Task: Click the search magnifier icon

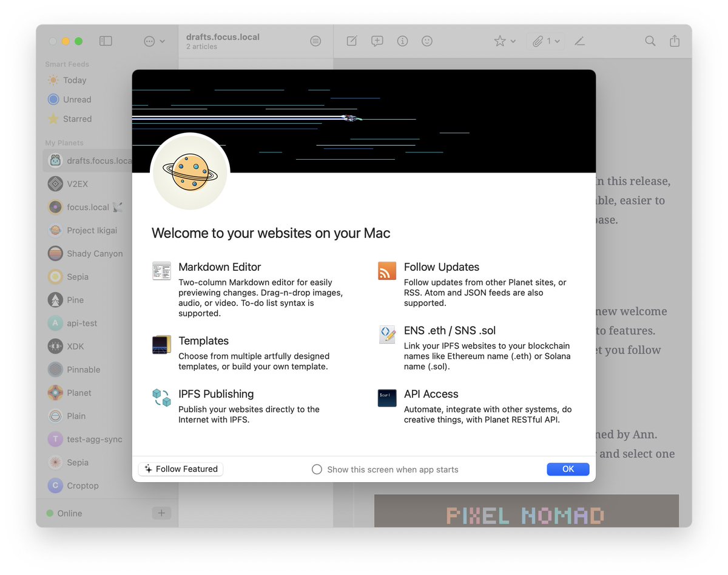Action: pos(650,41)
